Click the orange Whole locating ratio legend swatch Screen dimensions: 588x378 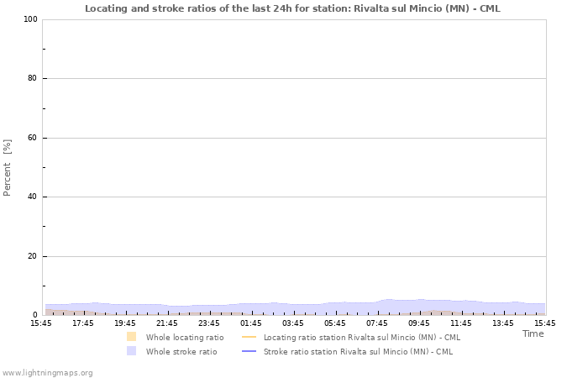(131, 337)
